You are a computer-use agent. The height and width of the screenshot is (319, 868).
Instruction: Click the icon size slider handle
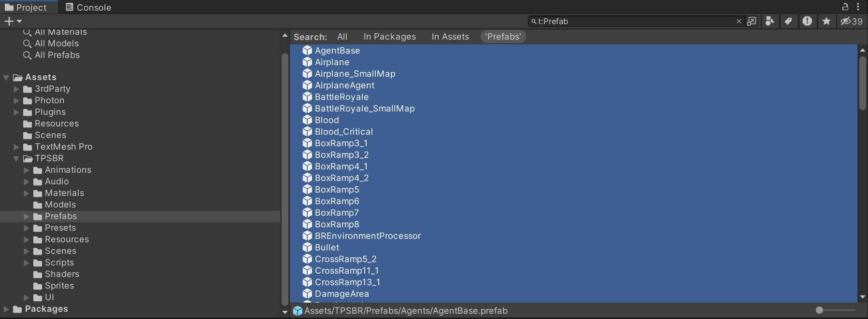point(819,310)
